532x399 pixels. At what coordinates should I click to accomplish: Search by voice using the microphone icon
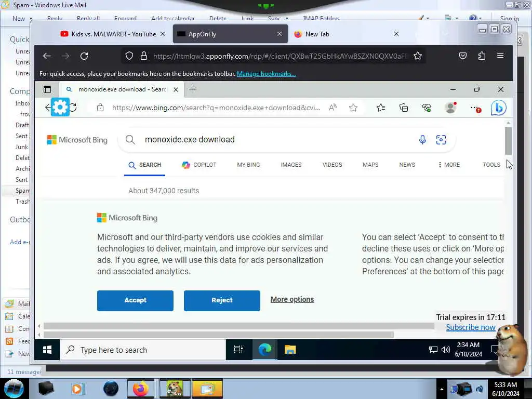click(422, 139)
